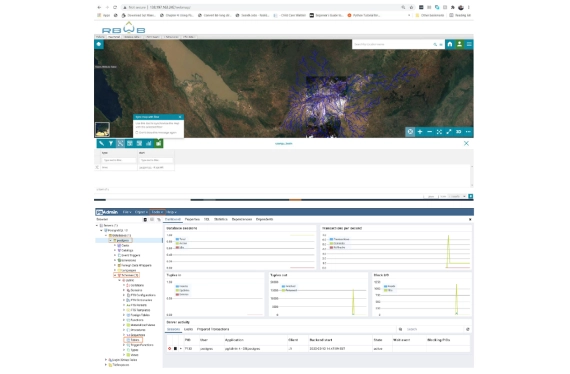Viewport: 570px width, 374px height.
Task: Switch the map to 3D mode
Action: (458, 132)
